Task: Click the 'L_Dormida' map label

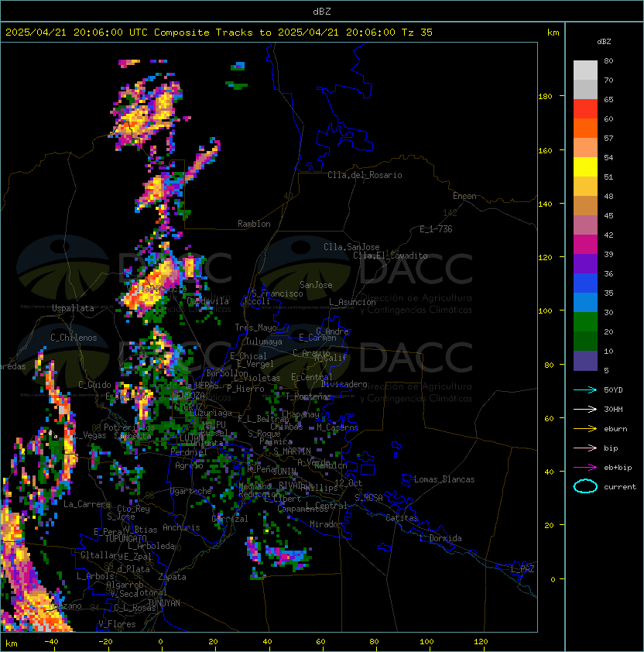Action: pos(440,538)
